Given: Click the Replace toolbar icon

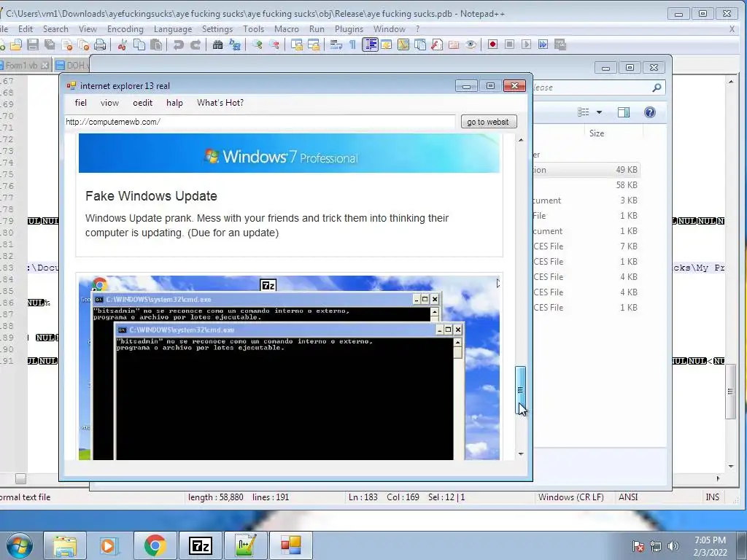Looking at the screenshot, I should click(x=234, y=44).
